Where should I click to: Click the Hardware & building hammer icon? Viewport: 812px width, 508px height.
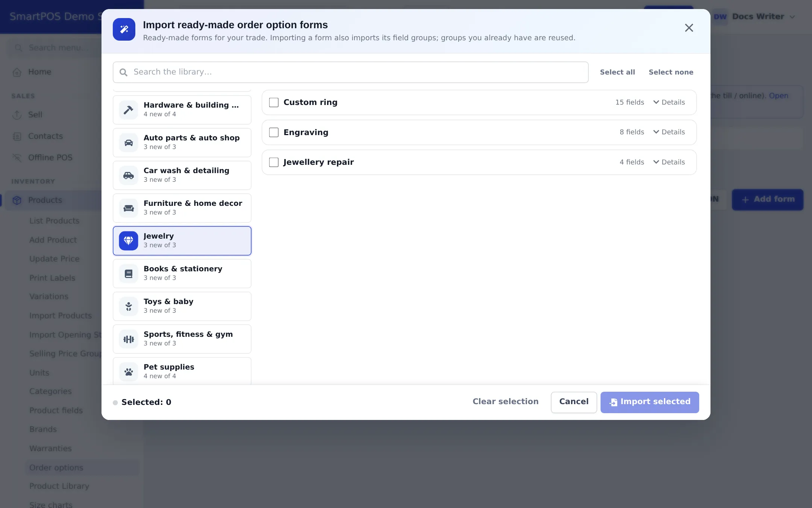pyautogui.click(x=129, y=110)
